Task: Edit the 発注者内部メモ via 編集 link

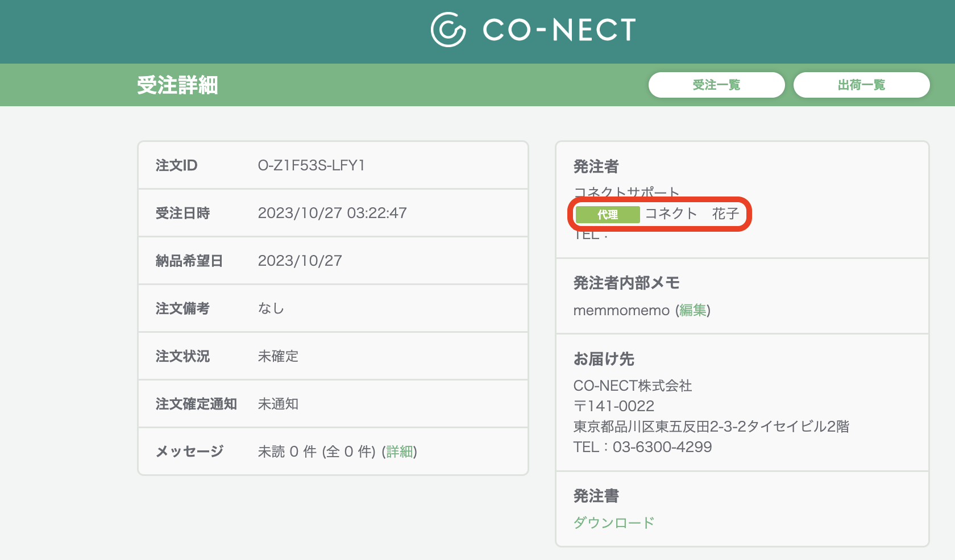Action: click(x=693, y=310)
